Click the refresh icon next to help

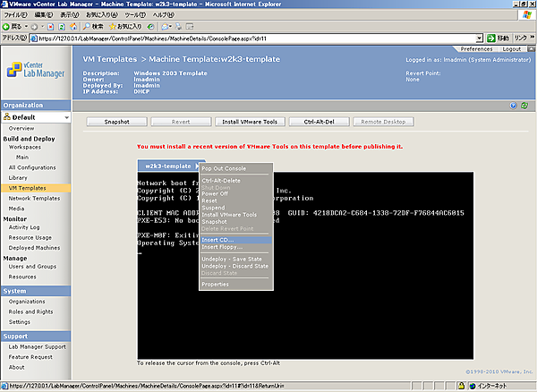524,105
